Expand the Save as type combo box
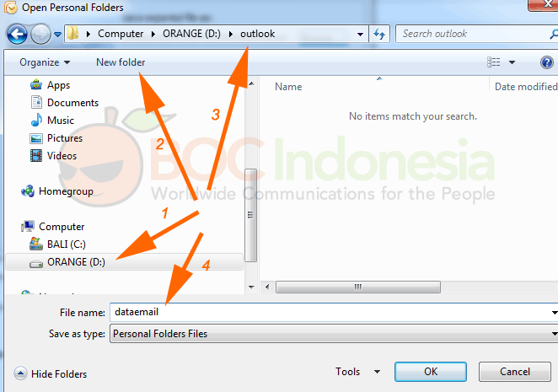Screen dimensions: 558x392 point(334,334)
